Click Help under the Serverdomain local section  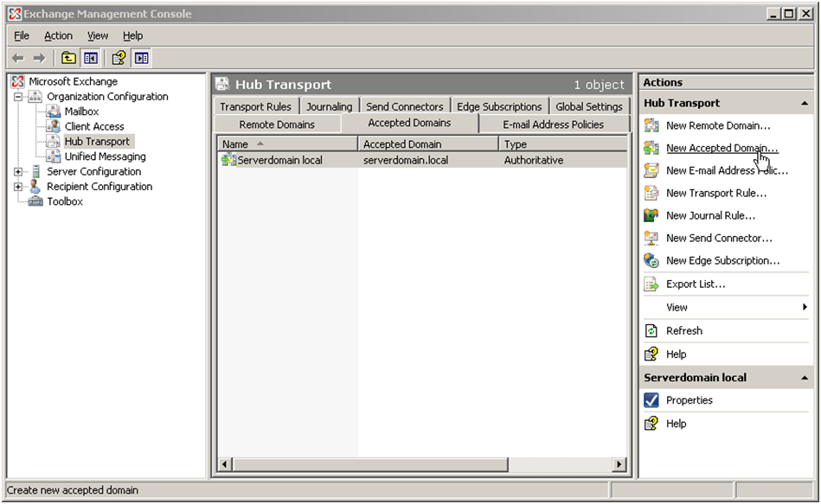point(677,424)
